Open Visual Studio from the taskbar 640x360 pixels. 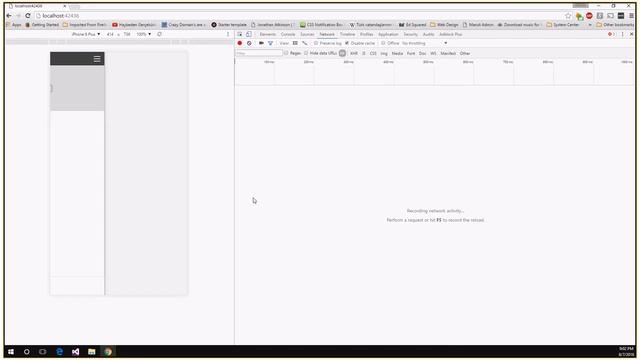pos(76,352)
